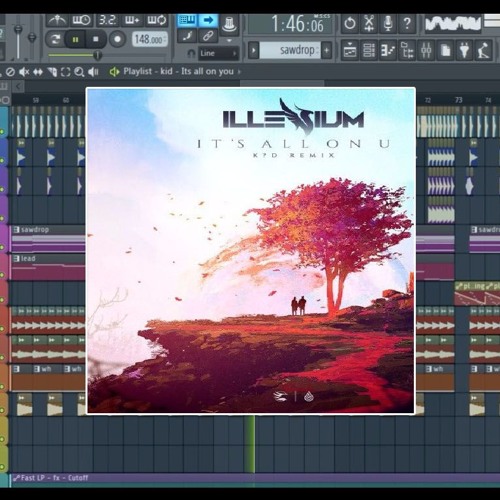Add new pattern with plus button
500x500 pixels.
point(327,51)
